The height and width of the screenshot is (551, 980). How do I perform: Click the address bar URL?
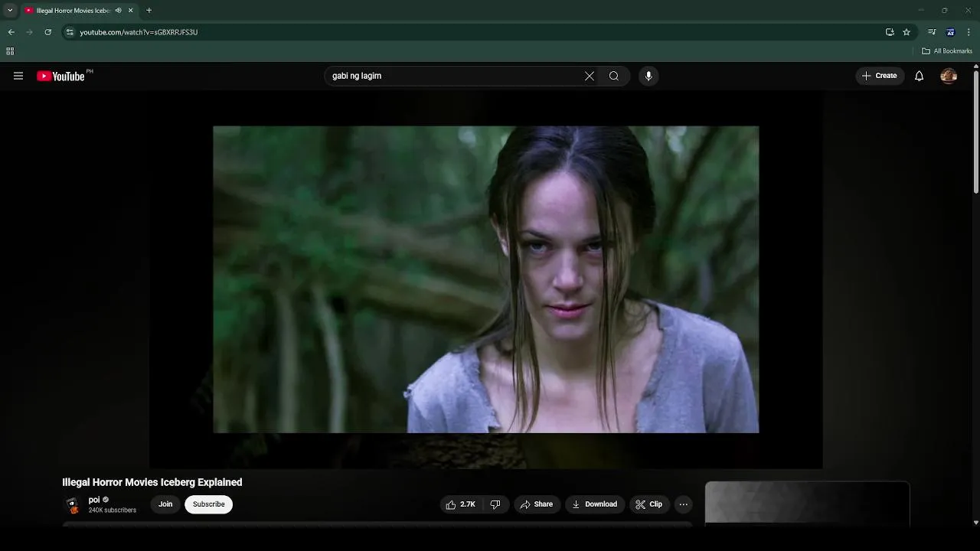[139, 32]
